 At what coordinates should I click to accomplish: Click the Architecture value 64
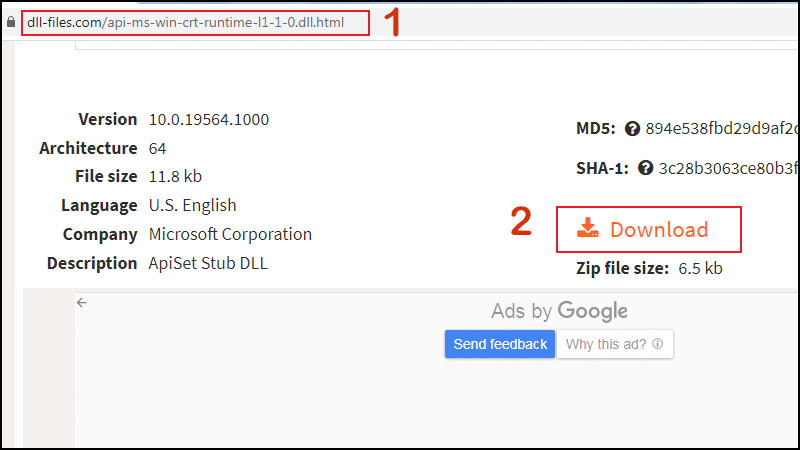tap(157, 148)
